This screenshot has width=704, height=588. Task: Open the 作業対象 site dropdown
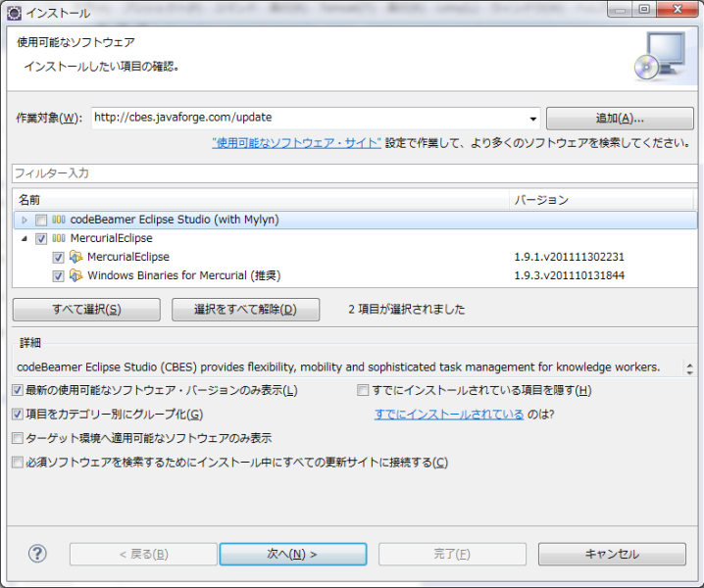click(533, 119)
